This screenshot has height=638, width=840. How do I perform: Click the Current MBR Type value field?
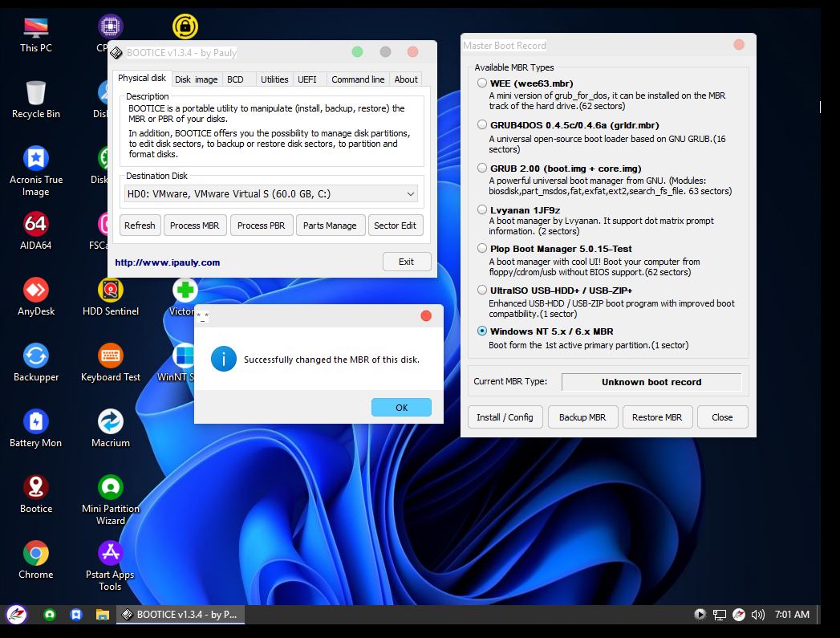tap(651, 382)
